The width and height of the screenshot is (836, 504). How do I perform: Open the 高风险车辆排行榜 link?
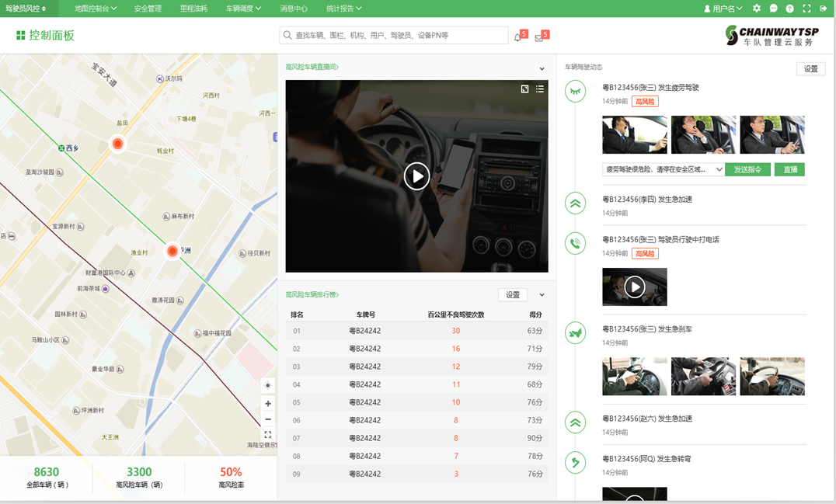click(x=312, y=294)
